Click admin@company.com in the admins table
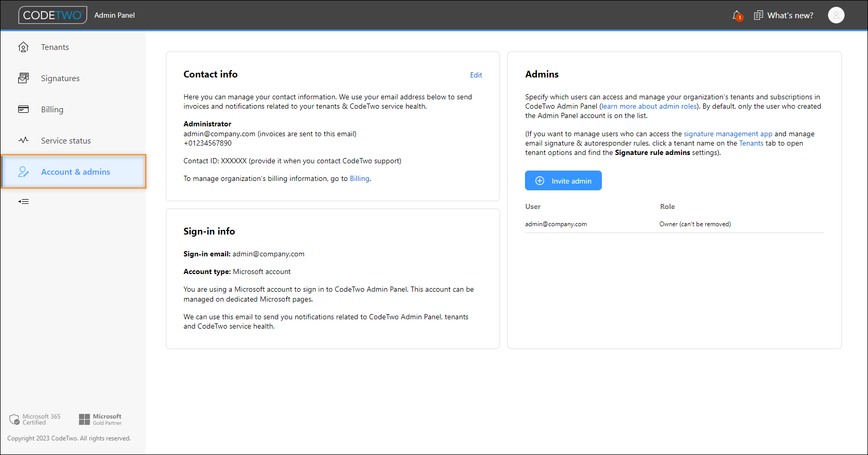This screenshot has height=455, width=868. [x=556, y=224]
